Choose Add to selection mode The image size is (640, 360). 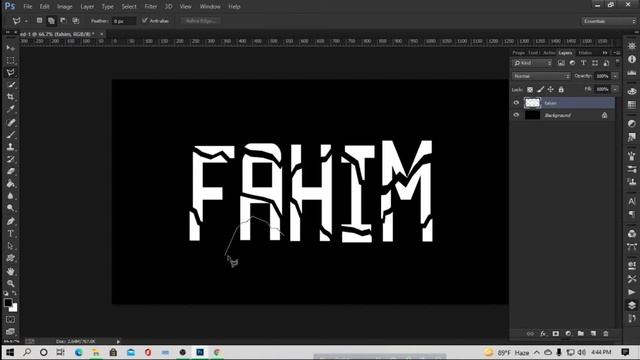pyautogui.click(x=51, y=20)
